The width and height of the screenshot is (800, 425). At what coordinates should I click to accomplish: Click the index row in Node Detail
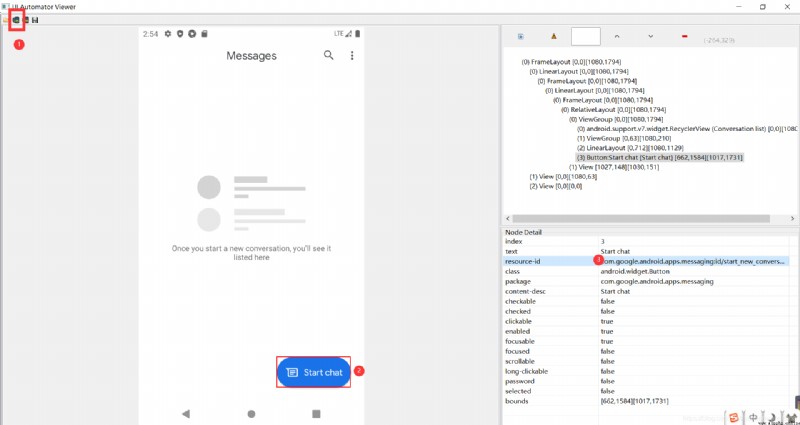click(x=646, y=241)
